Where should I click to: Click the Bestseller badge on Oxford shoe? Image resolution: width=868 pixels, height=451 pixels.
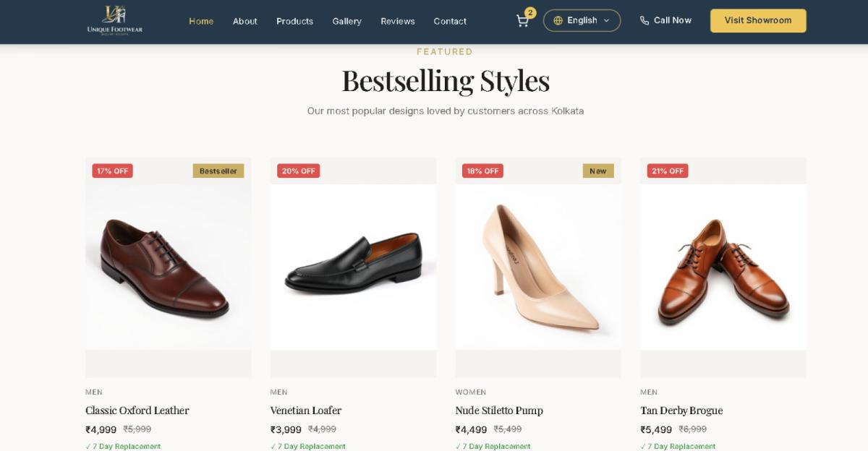click(218, 171)
